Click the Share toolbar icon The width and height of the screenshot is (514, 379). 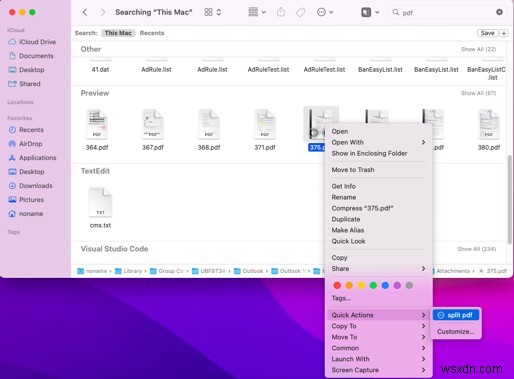[x=281, y=12]
